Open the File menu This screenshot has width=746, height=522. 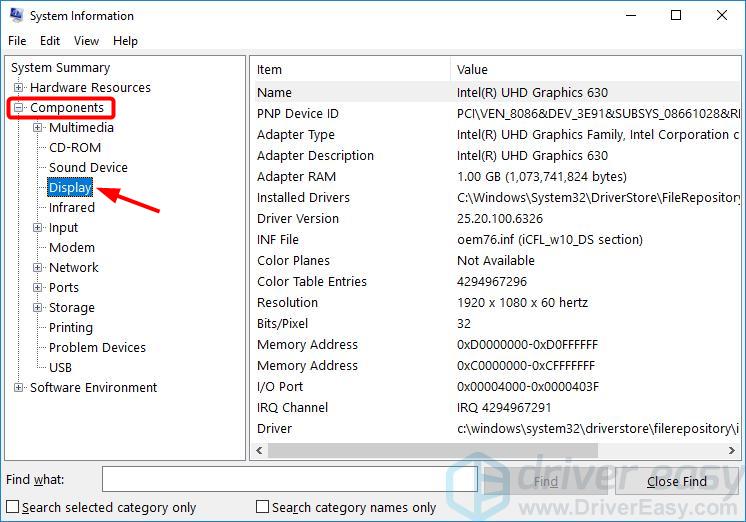[17, 41]
